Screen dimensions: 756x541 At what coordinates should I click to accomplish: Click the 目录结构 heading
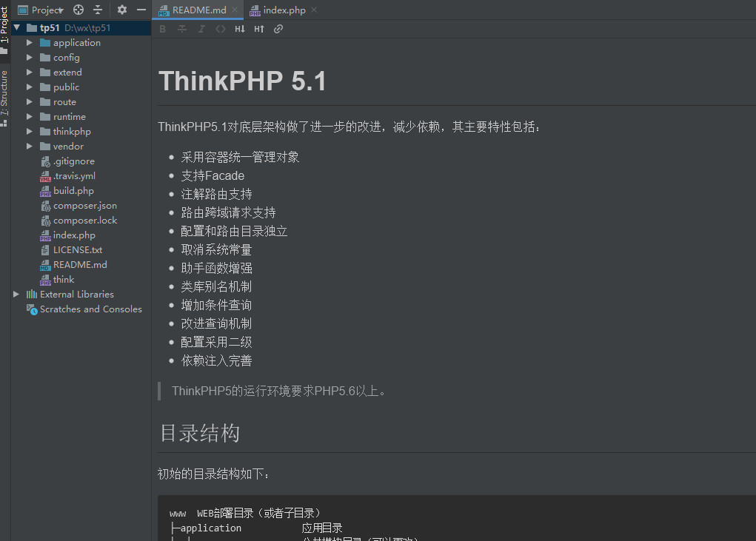(x=200, y=433)
